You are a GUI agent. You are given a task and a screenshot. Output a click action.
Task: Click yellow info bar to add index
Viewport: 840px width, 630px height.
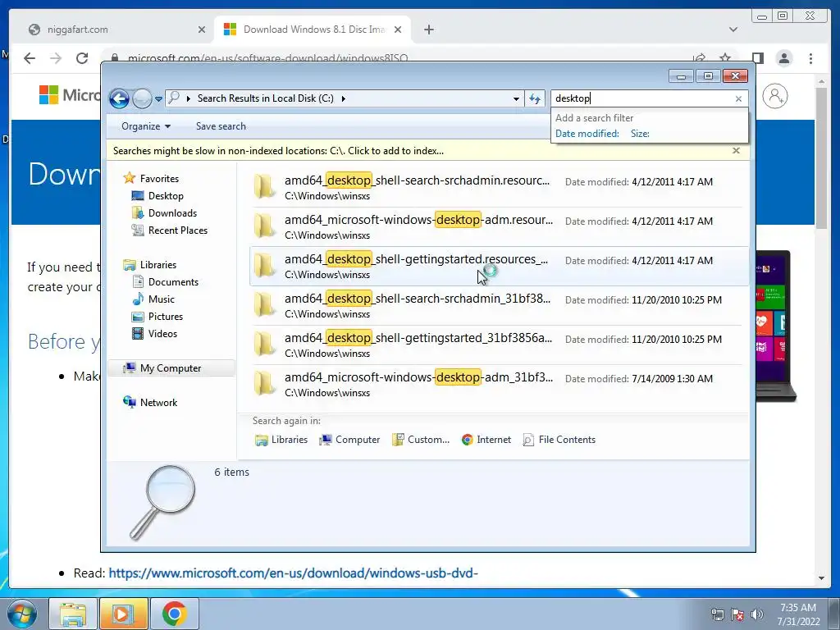pyautogui.click(x=278, y=151)
